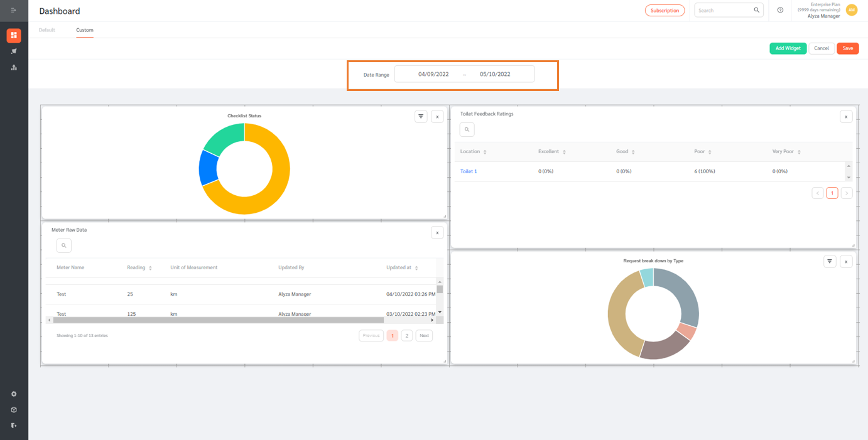868x440 pixels.
Task: Open Settings via the gear icon
Action: pos(13,394)
